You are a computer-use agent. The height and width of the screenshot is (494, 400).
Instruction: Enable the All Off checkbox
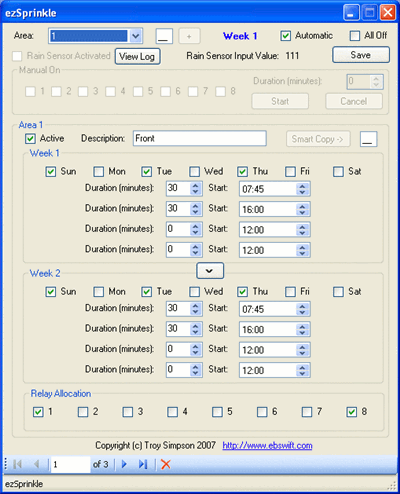pyautogui.click(x=355, y=36)
